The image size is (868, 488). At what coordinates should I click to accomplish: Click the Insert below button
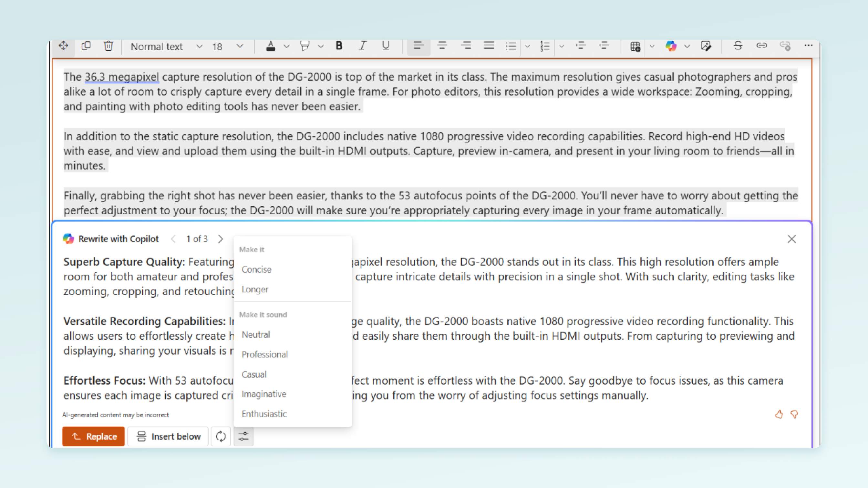click(x=168, y=436)
